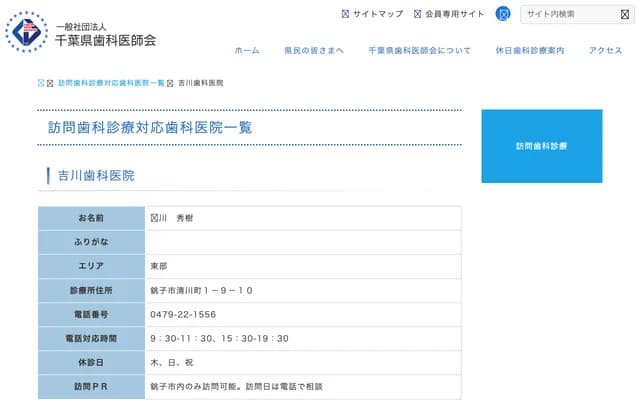Screen dimensions: 640x400
Task: Click the blue 訪問歯科診療 sidebar button
Action: click(x=541, y=146)
